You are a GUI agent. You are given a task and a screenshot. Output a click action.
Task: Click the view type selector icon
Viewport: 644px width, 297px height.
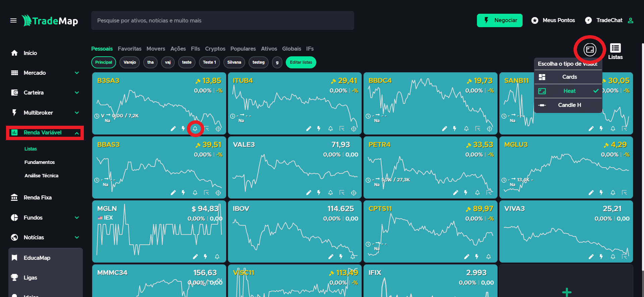pos(590,50)
